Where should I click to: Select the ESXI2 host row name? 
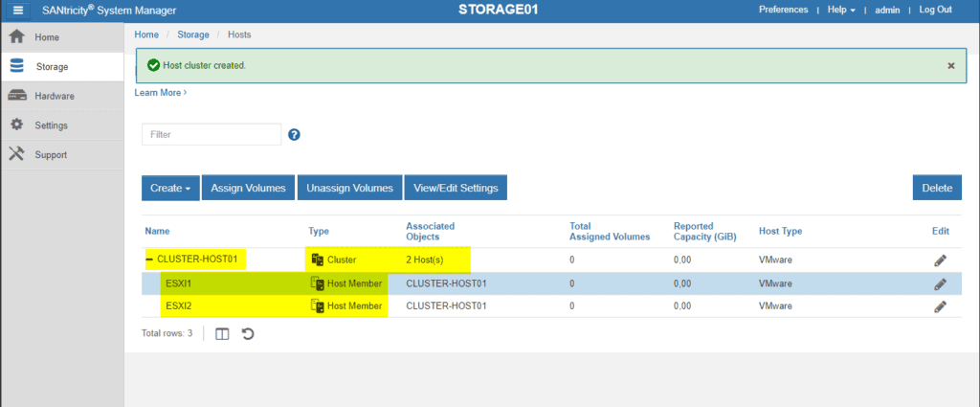[x=179, y=306]
